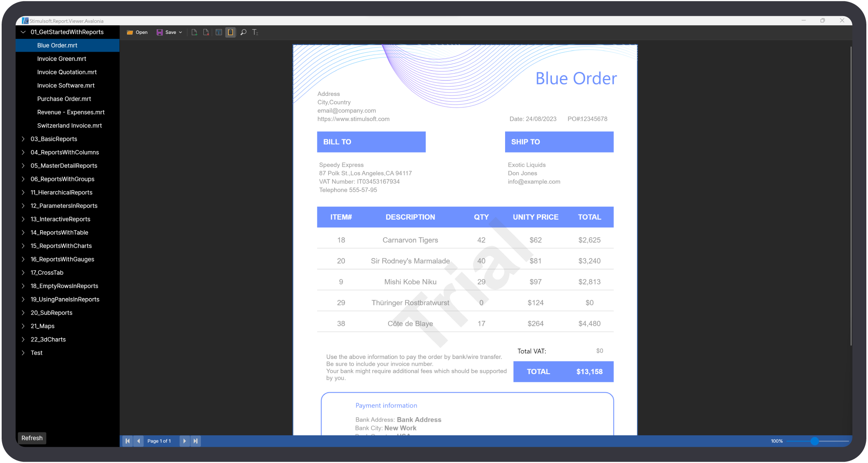The width and height of the screenshot is (868, 463).
Task: Click the PO#12345678 text
Action: coord(587,119)
